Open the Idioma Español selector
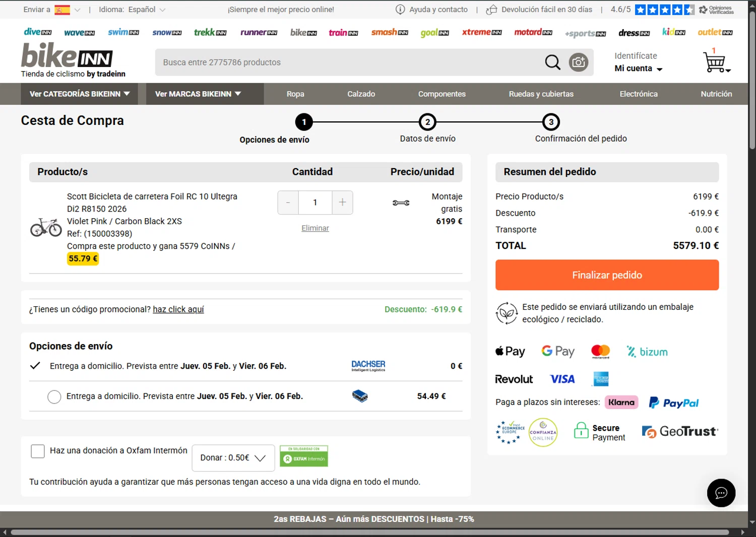Screen dimensions: 756x537 pyautogui.click(x=132, y=10)
